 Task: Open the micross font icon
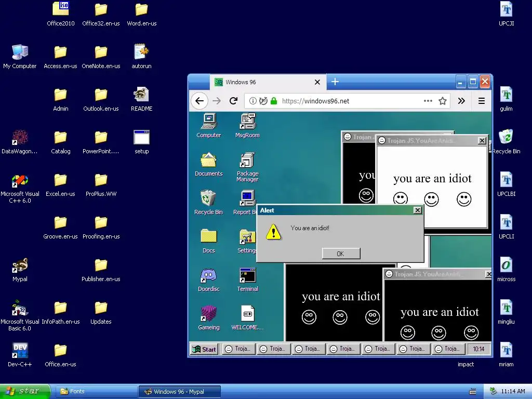[x=506, y=265]
